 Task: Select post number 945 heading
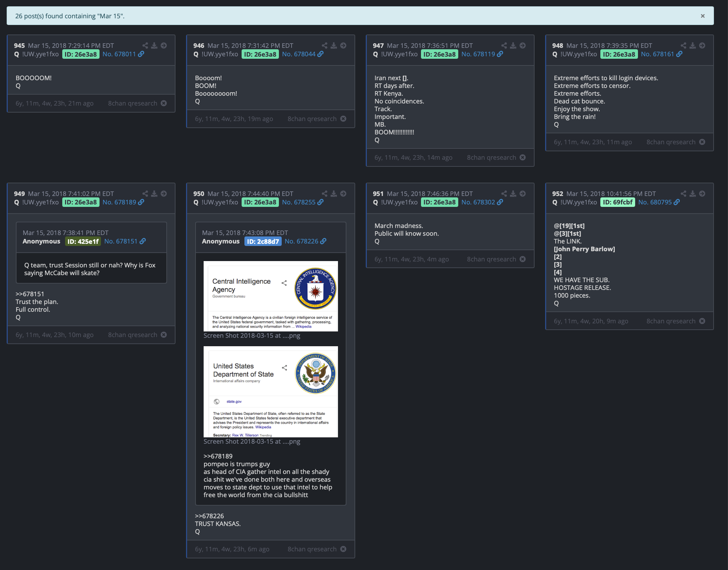[19, 46]
